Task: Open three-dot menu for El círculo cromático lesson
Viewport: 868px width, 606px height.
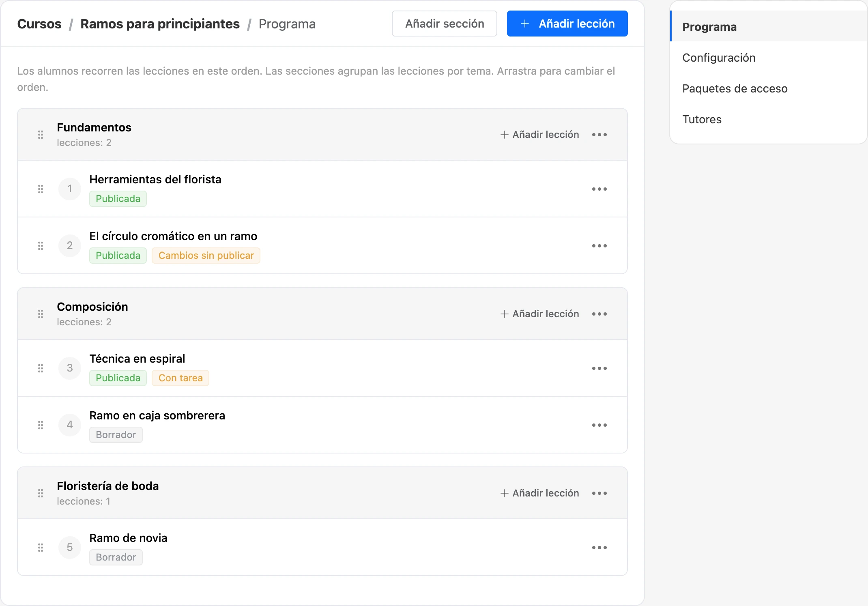Action: click(599, 246)
